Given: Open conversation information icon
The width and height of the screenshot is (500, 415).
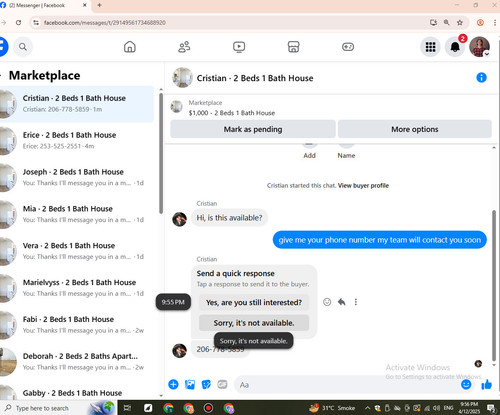Looking at the screenshot, I should coord(481,78).
